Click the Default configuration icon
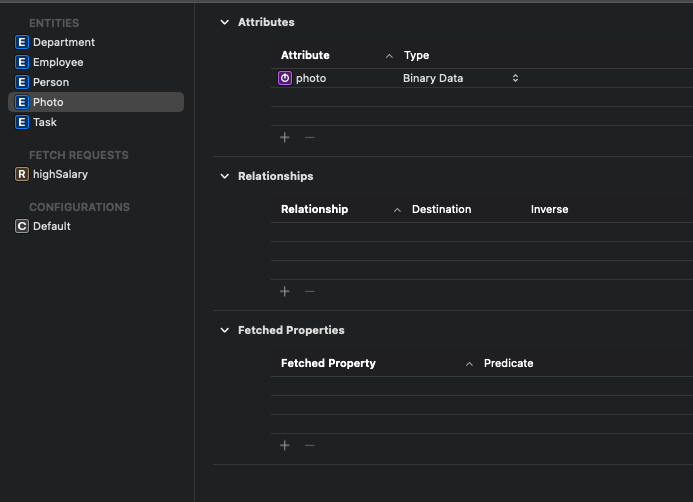693x502 pixels. coord(22,226)
